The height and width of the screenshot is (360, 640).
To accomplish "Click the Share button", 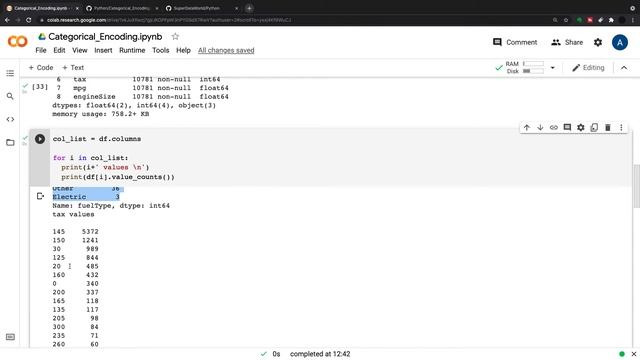I will [567, 42].
